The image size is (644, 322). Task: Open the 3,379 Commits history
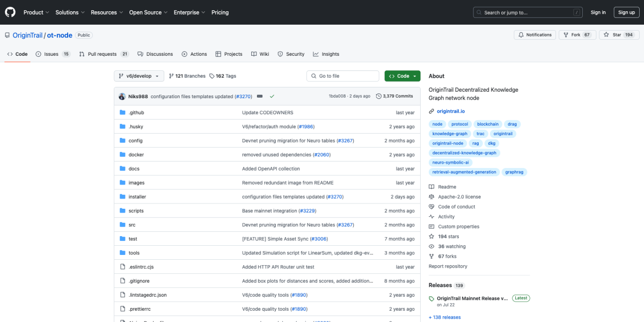394,96
